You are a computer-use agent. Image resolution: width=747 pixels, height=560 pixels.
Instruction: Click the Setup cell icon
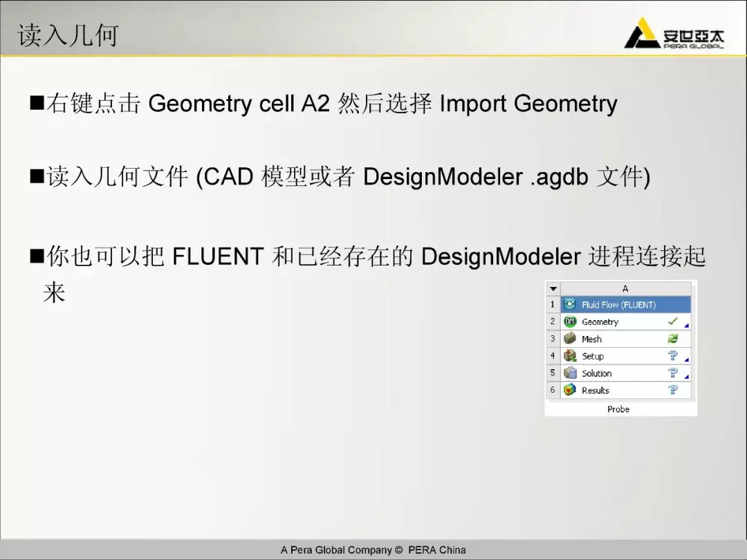[570, 356]
